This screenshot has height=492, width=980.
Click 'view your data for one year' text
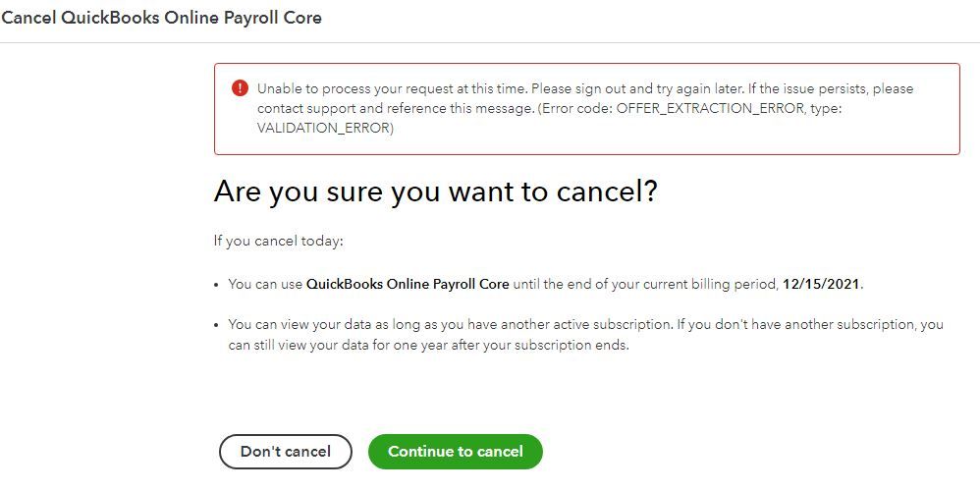click(365, 345)
